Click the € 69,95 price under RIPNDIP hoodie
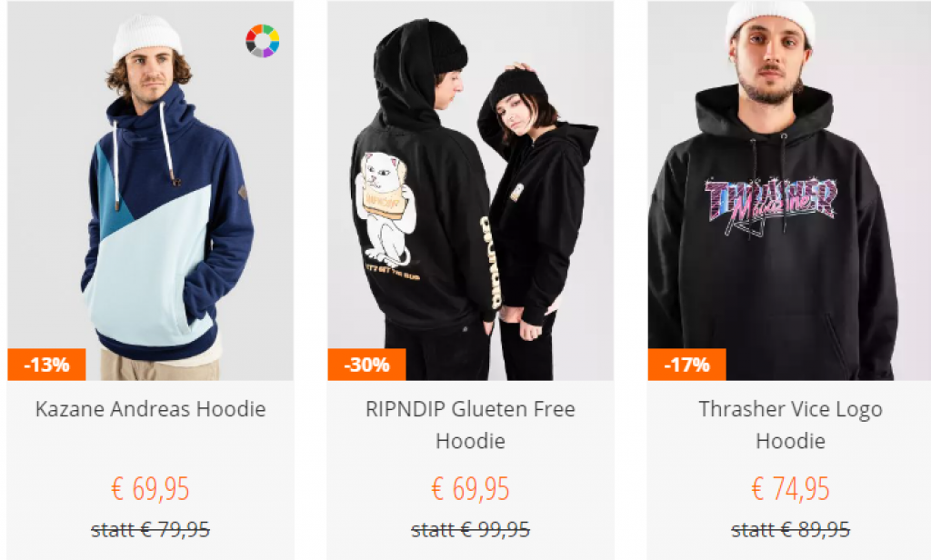This screenshot has width=931, height=560. pos(470,489)
